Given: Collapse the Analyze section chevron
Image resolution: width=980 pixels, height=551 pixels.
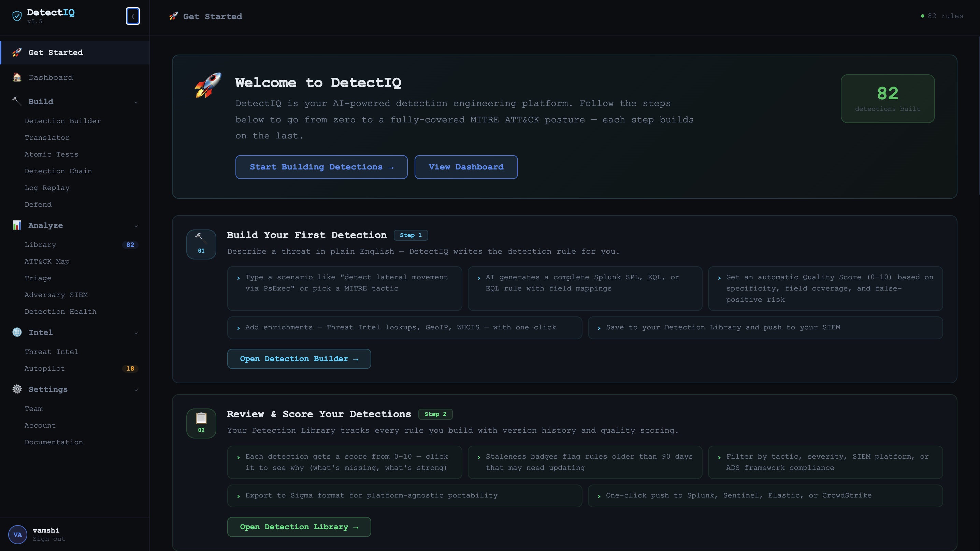Looking at the screenshot, I should tap(136, 226).
